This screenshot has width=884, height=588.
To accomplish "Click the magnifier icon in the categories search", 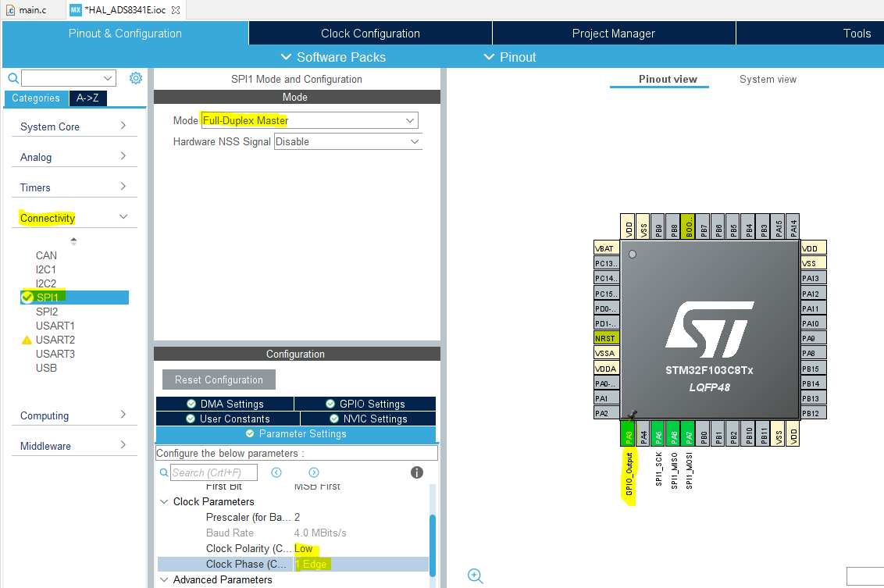I will [x=13, y=78].
